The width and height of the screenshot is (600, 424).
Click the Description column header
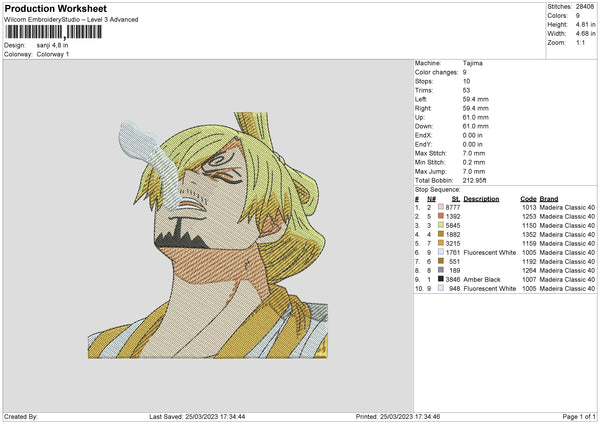pyautogui.click(x=481, y=198)
